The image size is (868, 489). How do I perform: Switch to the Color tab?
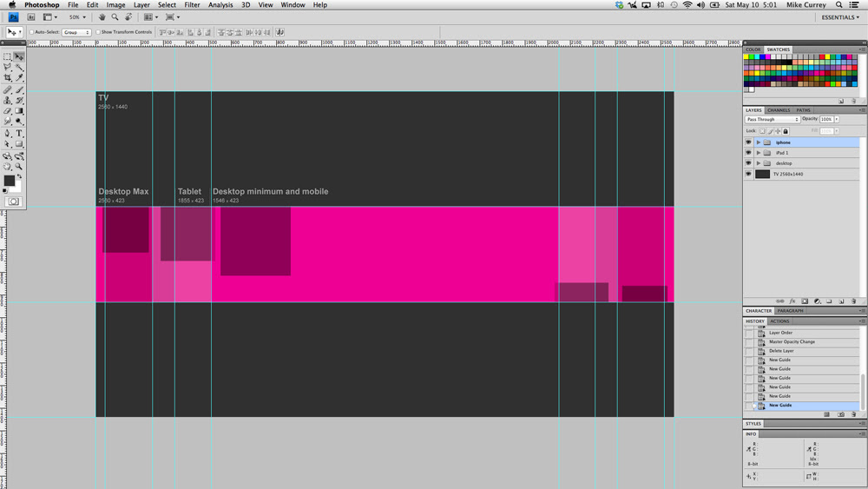click(x=753, y=50)
